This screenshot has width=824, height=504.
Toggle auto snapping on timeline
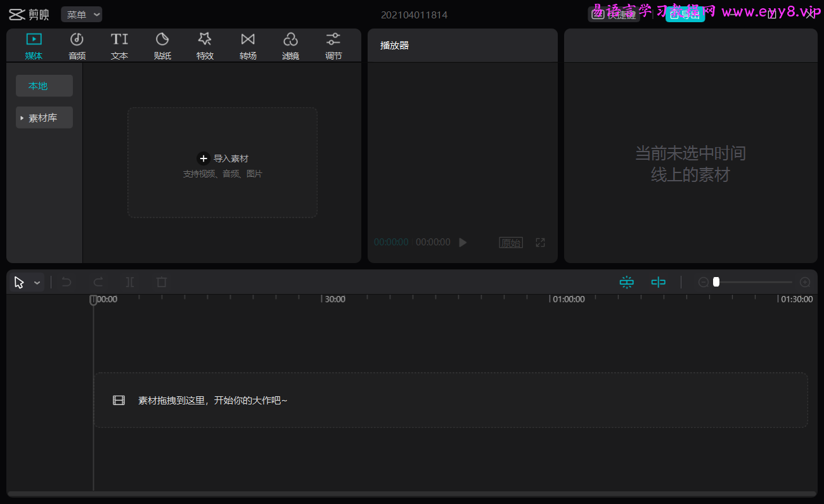pyautogui.click(x=627, y=282)
